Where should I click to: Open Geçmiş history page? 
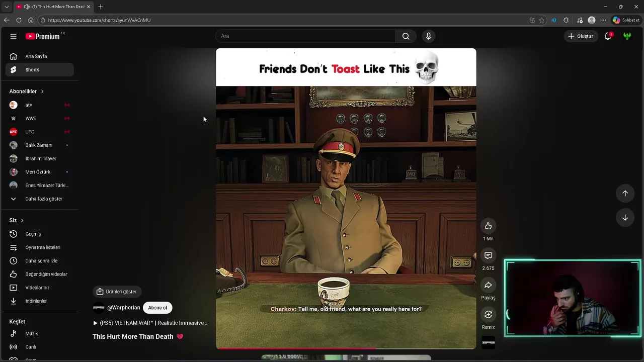coord(39,234)
